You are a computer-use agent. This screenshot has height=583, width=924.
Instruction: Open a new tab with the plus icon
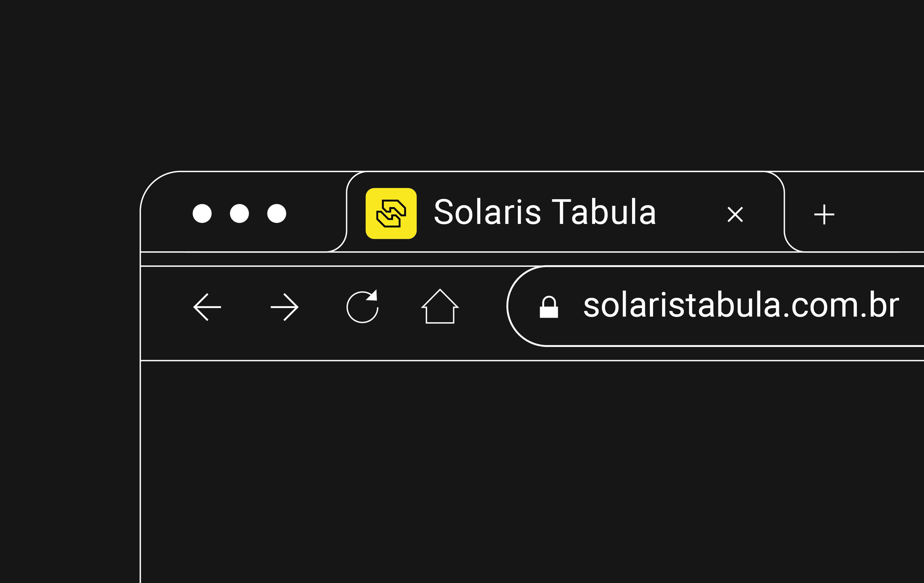pyautogui.click(x=824, y=214)
